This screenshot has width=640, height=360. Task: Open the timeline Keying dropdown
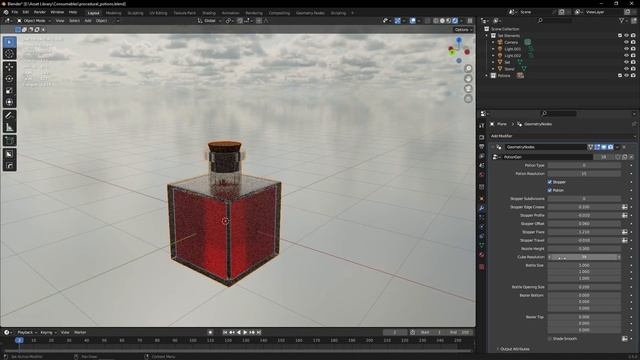(x=48, y=332)
